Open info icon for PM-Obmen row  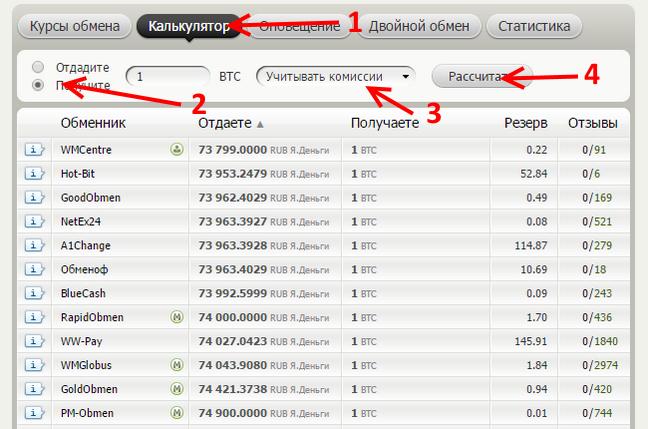[x=34, y=413]
